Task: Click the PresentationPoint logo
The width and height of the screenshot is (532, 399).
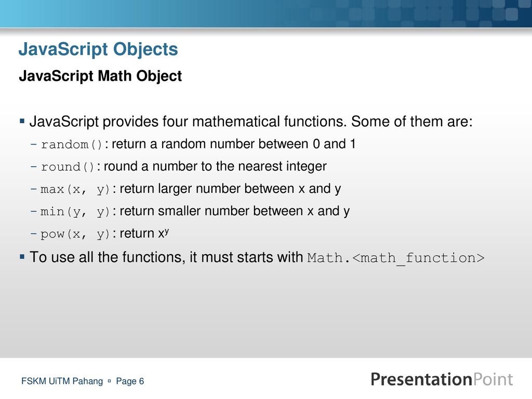Action: [442, 379]
